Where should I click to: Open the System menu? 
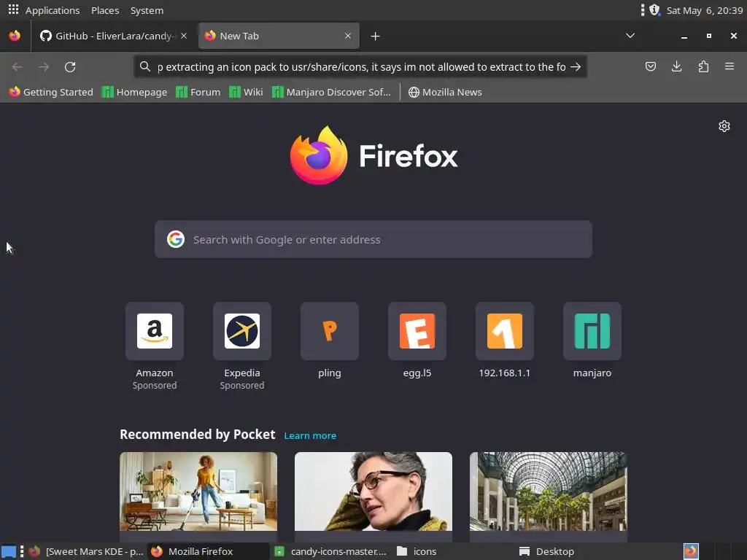147,10
